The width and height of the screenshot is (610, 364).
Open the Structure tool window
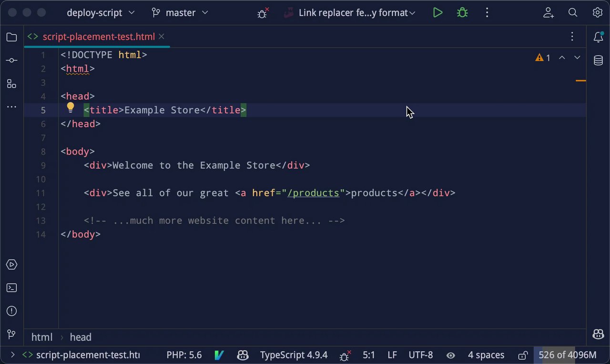pos(11,84)
